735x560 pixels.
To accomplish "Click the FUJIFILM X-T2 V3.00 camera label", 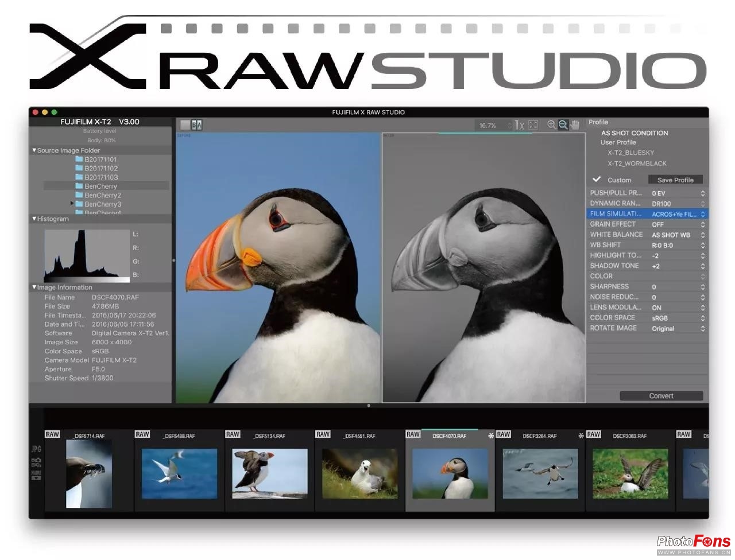I will pyautogui.click(x=100, y=122).
